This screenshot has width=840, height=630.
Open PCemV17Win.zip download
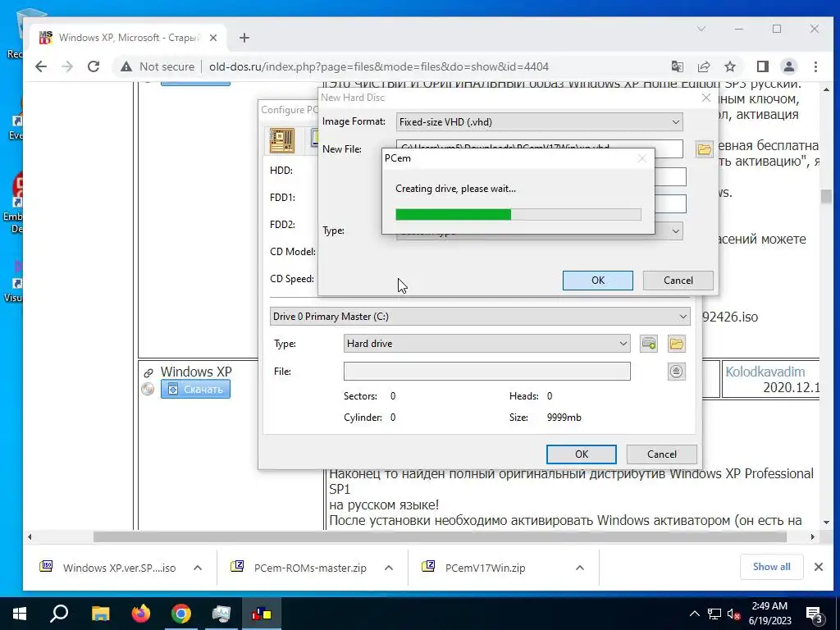pyautogui.click(x=486, y=568)
